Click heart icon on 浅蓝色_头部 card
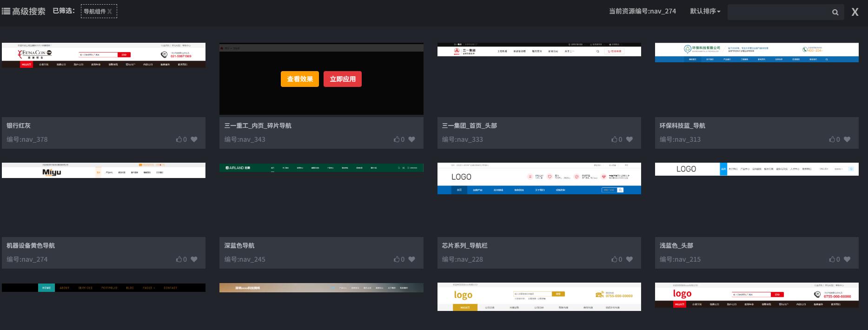The image size is (868, 330). coord(847,259)
